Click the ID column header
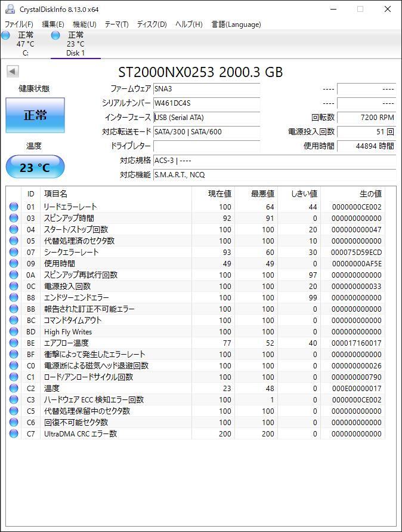This screenshot has width=402, height=532. point(31,193)
